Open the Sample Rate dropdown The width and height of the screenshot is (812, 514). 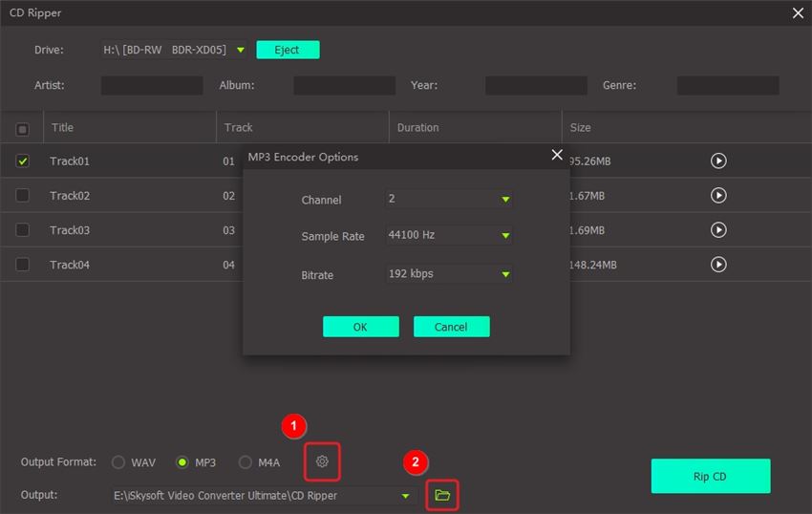tap(505, 236)
